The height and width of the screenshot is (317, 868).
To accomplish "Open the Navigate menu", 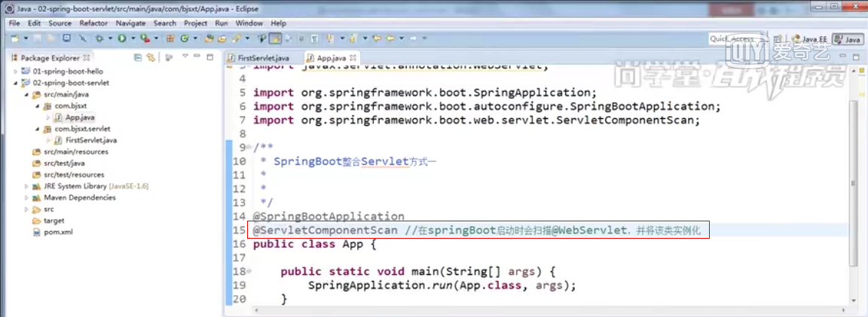I will [x=130, y=23].
